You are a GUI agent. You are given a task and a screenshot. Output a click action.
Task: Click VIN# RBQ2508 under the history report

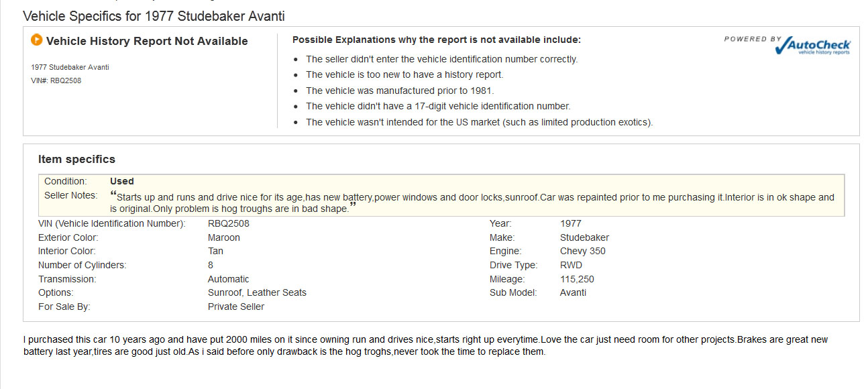[56, 80]
